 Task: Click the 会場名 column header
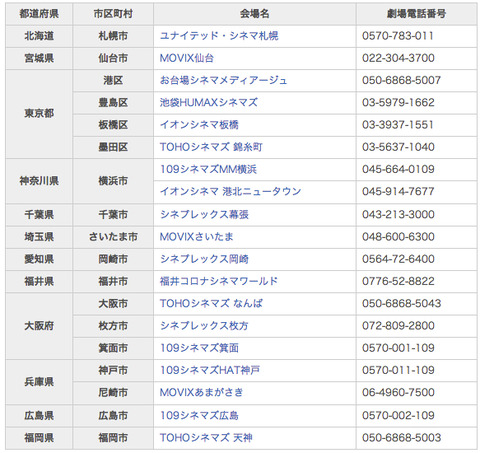[255, 14]
